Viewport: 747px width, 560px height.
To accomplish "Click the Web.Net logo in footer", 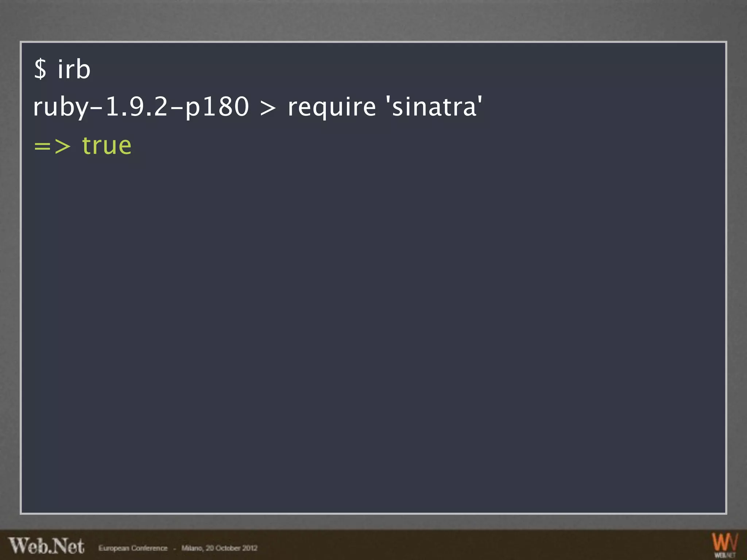I will (x=46, y=546).
